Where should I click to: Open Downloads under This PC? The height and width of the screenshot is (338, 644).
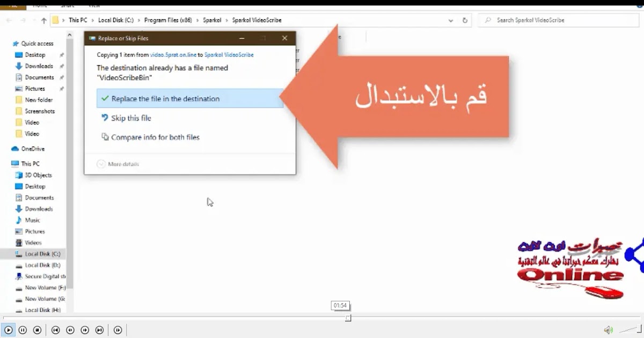(39, 209)
